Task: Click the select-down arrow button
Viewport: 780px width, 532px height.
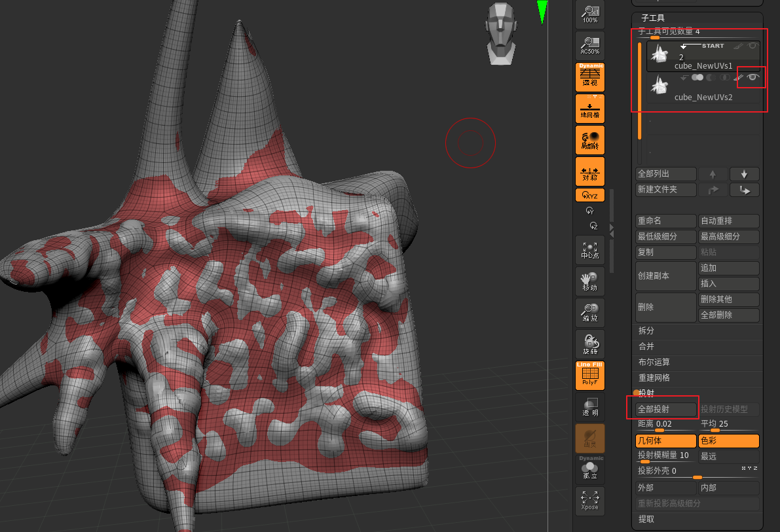Action: (745, 174)
